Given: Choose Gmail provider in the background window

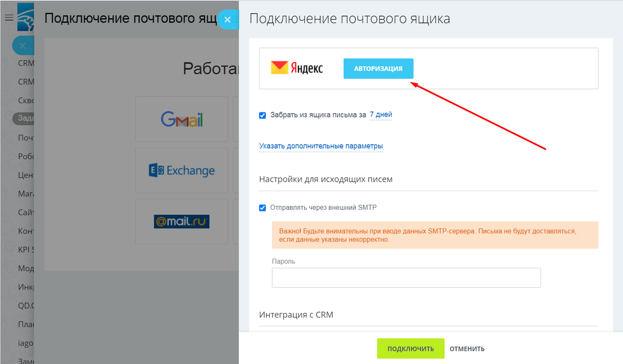Looking at the screenshot, I should click(x=182, y=119).
